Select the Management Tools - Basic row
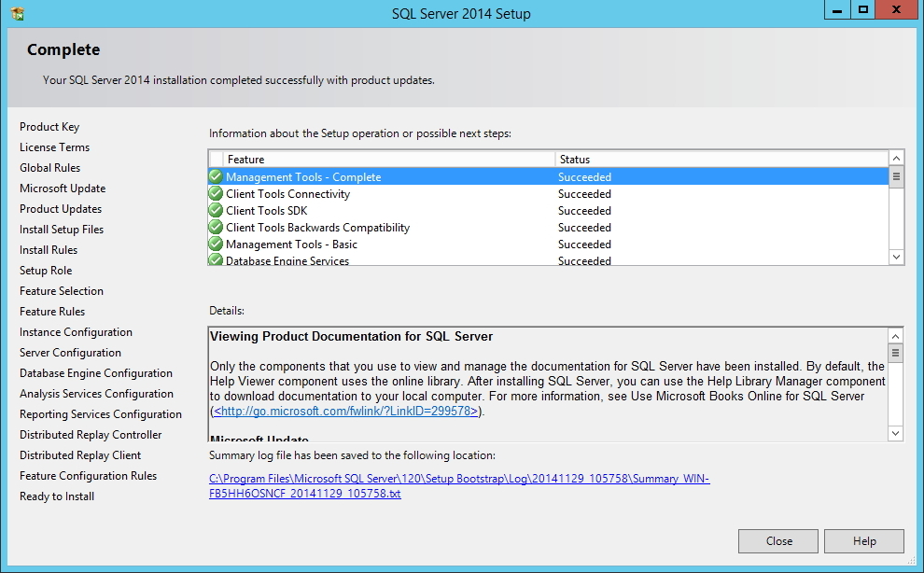Image resolution: width=924 pixels, height=573 pixels. coord(549,245)
